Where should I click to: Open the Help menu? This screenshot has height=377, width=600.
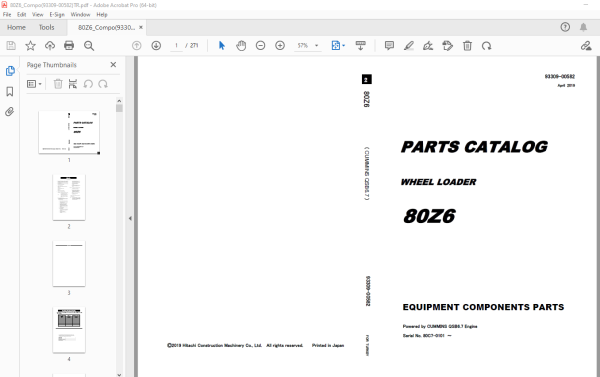[x=102, y=15]
